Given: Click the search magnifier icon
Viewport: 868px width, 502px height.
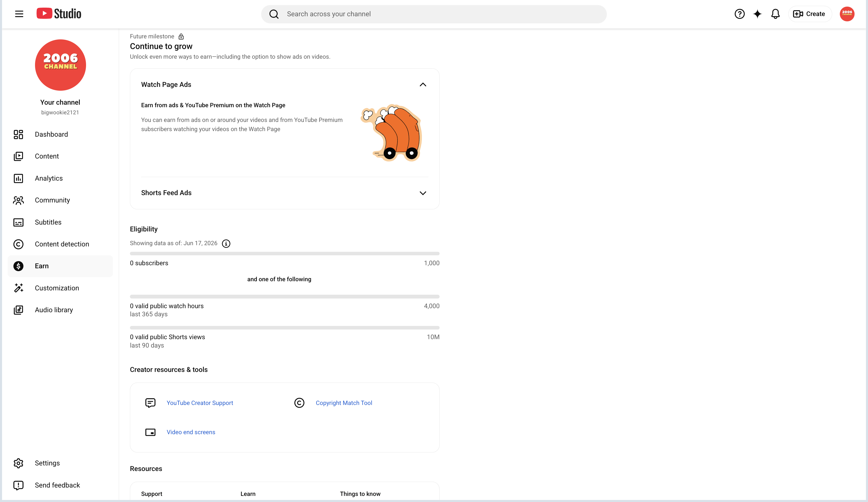Looking at the screenshot, I should [274, 14].
